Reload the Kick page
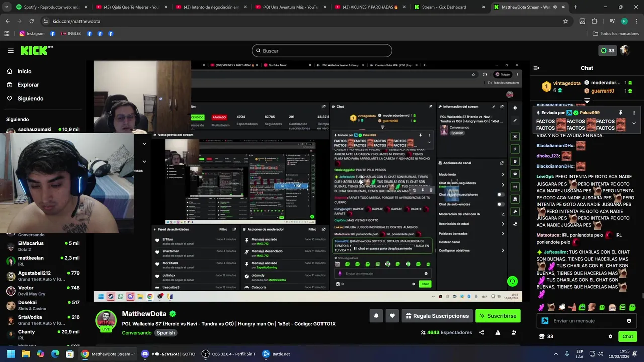 tap(31, 21)
